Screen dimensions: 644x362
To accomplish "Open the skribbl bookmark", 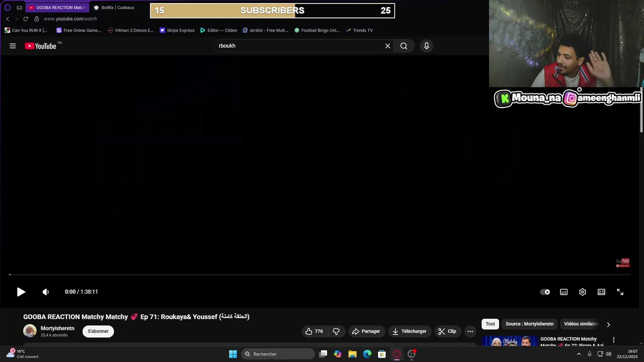I will tap(265, 30).
